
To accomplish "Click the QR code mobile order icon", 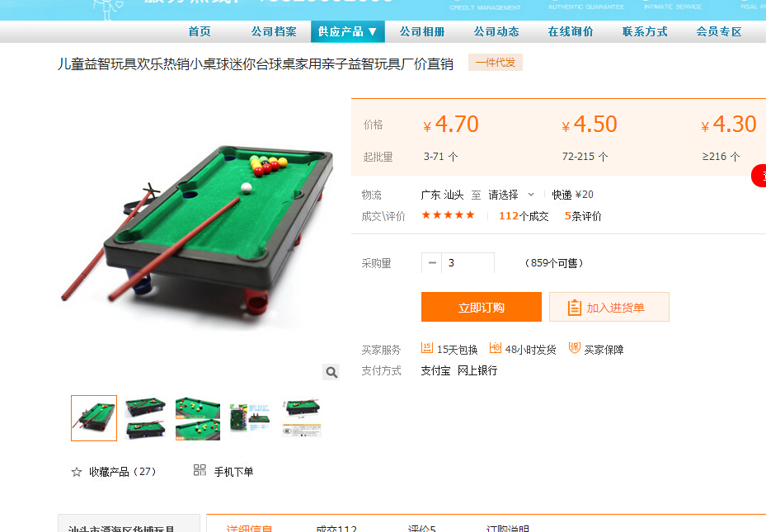I will [200, 470].
